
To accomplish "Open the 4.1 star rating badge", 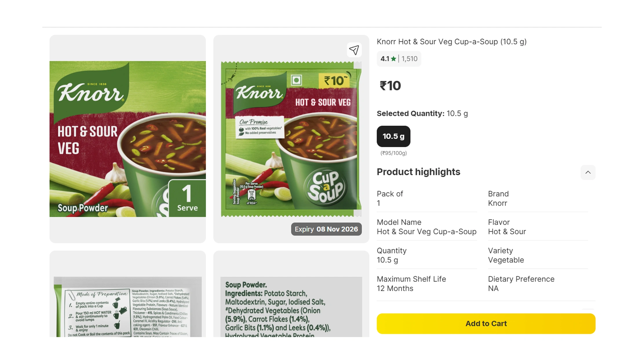I will pos(399,59).
